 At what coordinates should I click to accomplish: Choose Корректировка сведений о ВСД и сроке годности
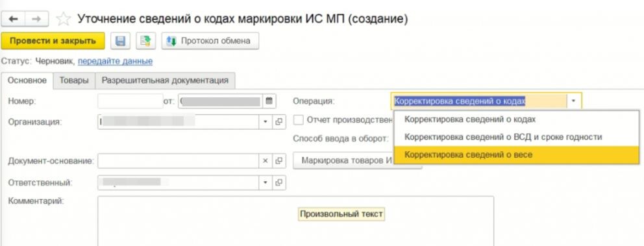[516, 137]
